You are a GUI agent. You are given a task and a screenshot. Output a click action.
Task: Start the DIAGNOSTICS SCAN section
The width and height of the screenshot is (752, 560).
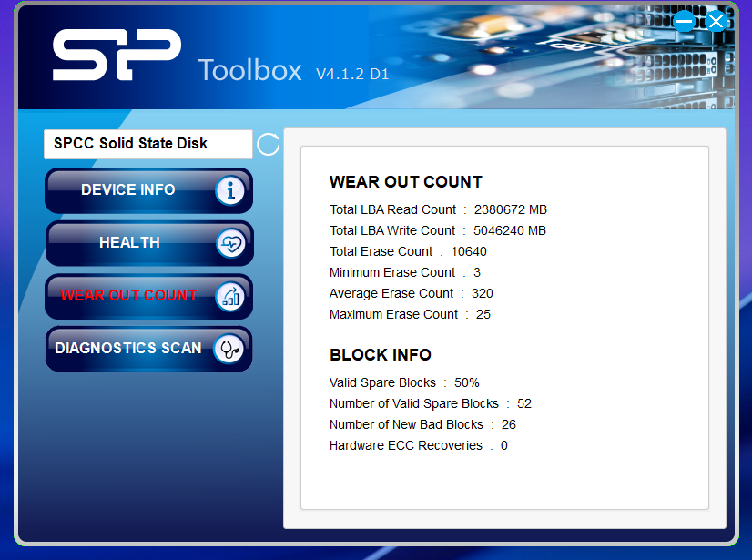[x=127, y=349]
